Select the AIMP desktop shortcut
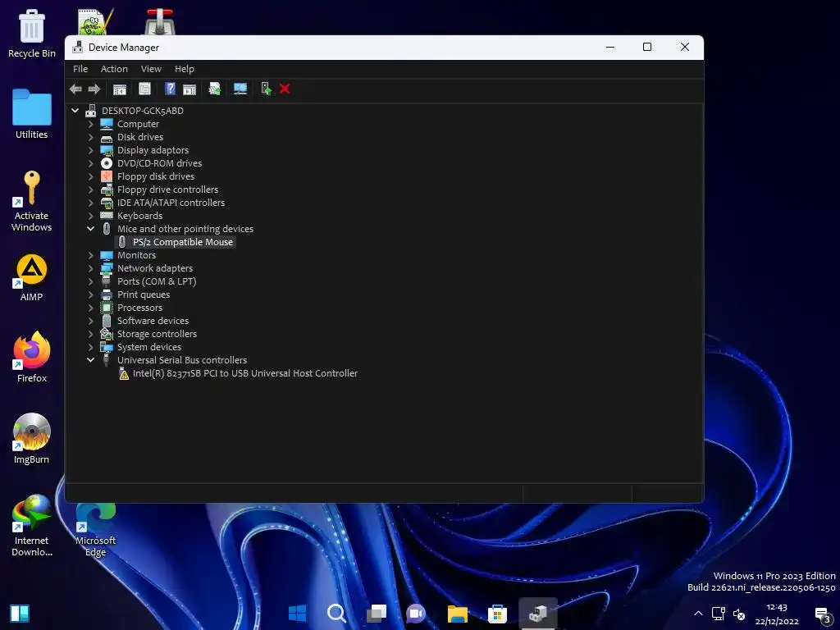This screenshot has height=630, width=840. [32, 277]
